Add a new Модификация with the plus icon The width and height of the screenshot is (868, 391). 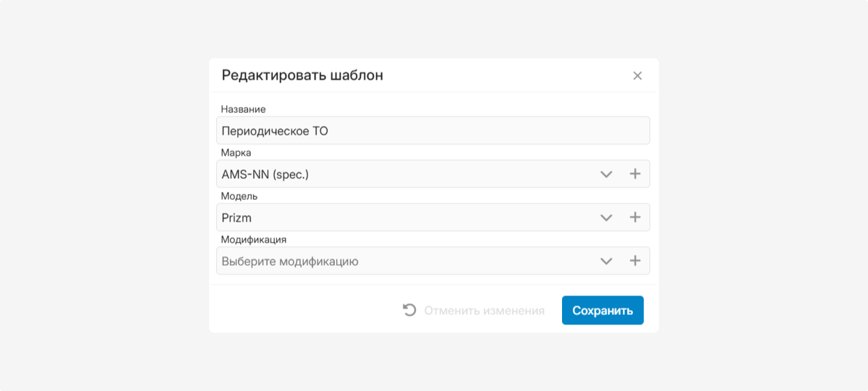tap(635, 261)
